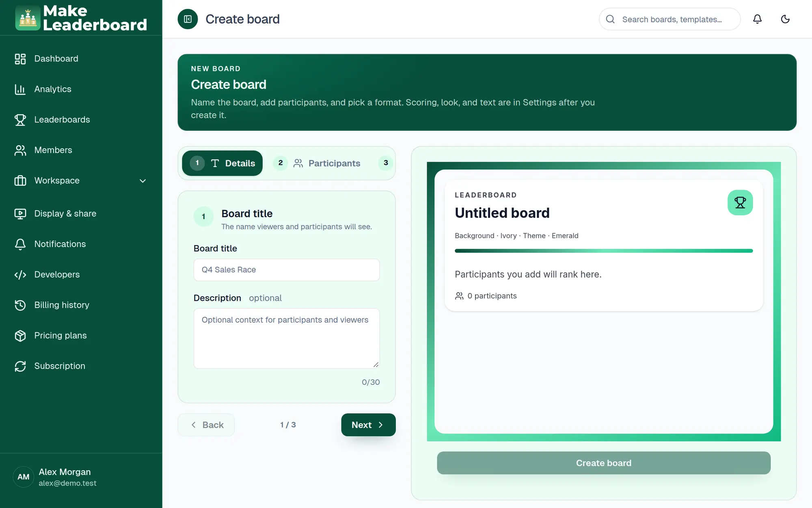The height and width of the screenshot is (508, 812).
Task: Focus the Search boards, templates field
Action: 669,19
